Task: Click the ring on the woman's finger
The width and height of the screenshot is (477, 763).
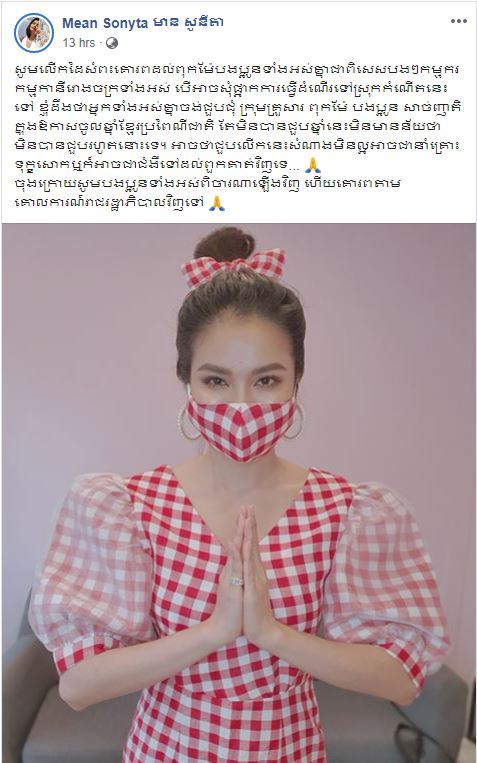Action: [237, 581]
